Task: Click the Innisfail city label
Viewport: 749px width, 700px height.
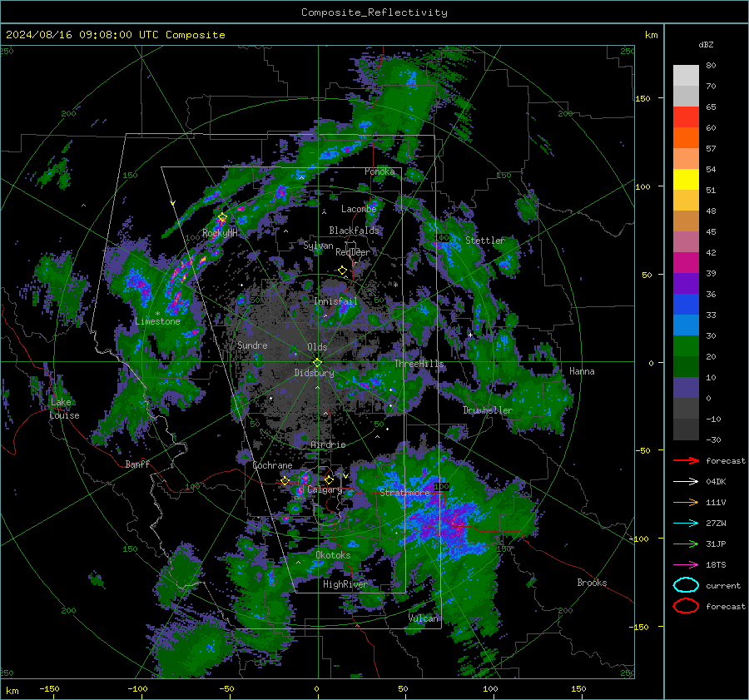Action: pyautogui.click(x=335, y=301)
